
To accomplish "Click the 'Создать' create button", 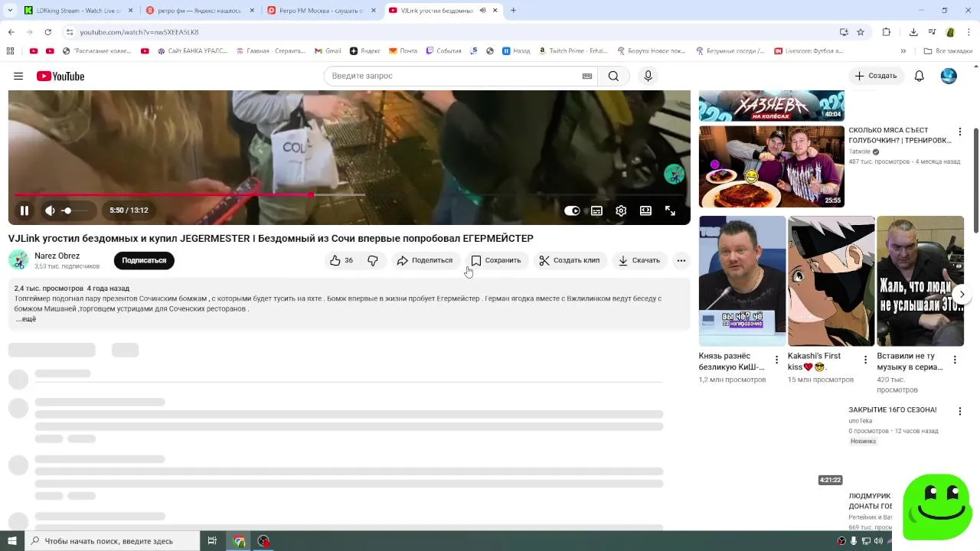I will pos(876,76).
